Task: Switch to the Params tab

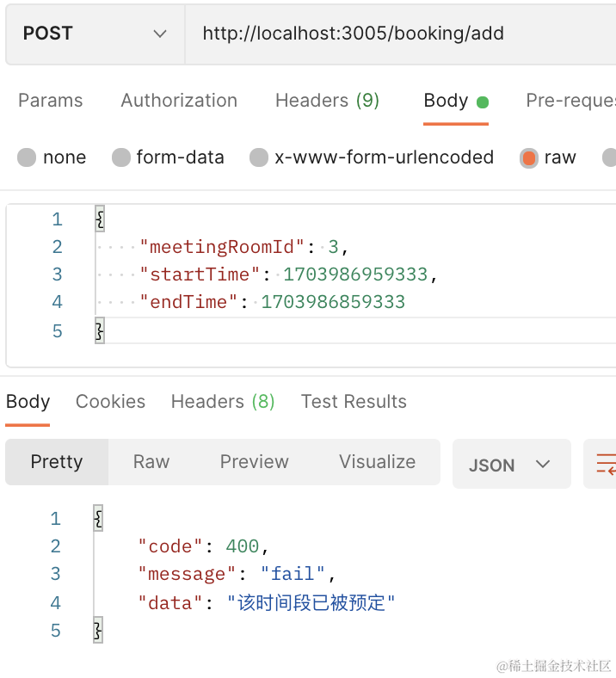Action: (x=51, y=101)
